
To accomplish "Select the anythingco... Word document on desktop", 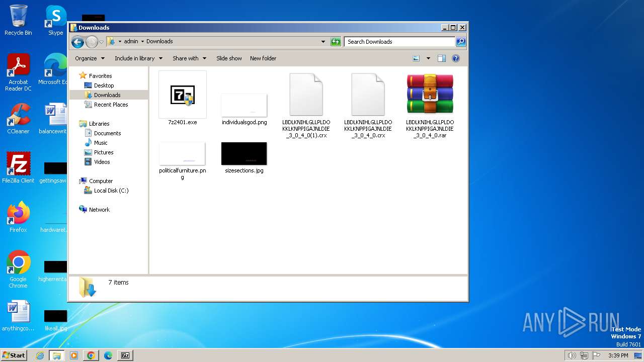I will click(18, 316).
